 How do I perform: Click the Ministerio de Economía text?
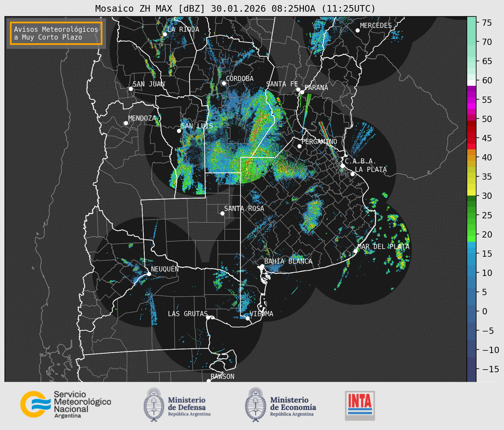pyautogui.click(x=293, y=403)
